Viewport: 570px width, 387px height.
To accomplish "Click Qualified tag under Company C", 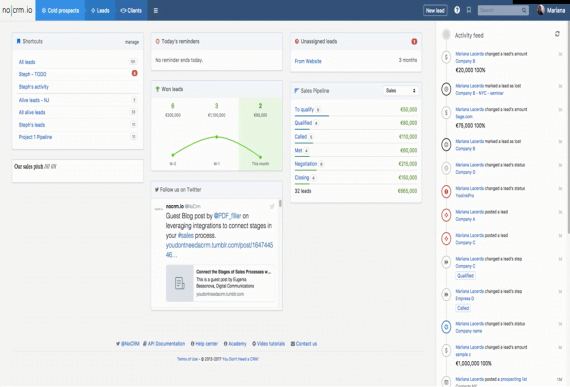I will 465,276.
